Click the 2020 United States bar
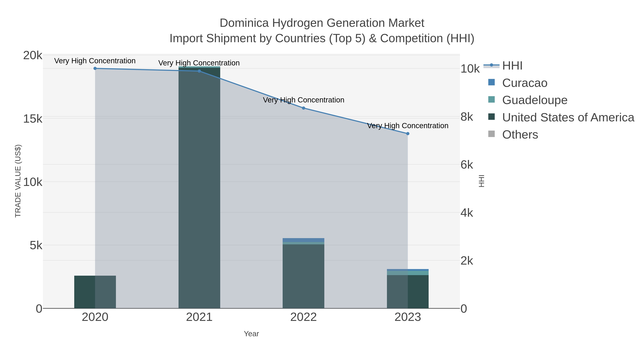Image resolution: width=644 pixels, height=362 pixels. tap(95, 292)
